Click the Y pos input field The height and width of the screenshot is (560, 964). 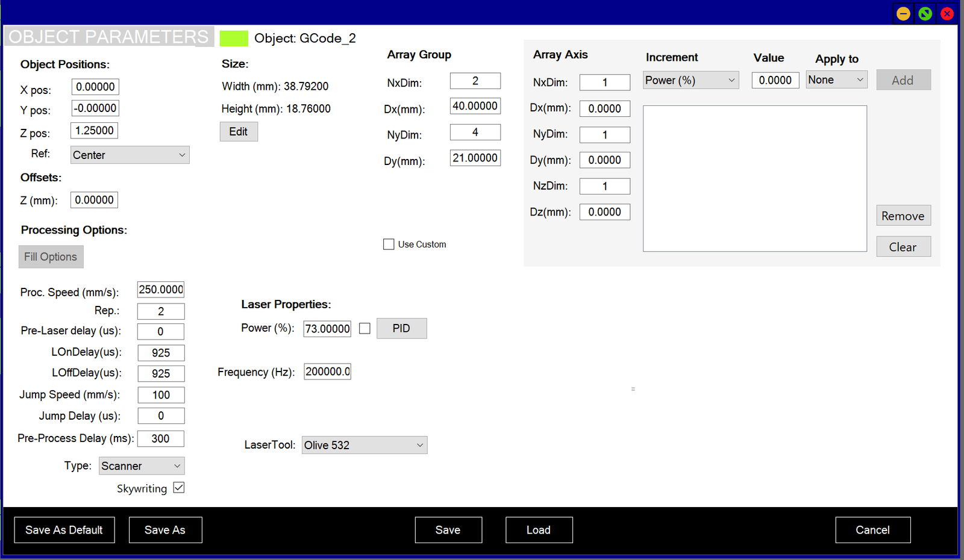[x=95, y=108]
